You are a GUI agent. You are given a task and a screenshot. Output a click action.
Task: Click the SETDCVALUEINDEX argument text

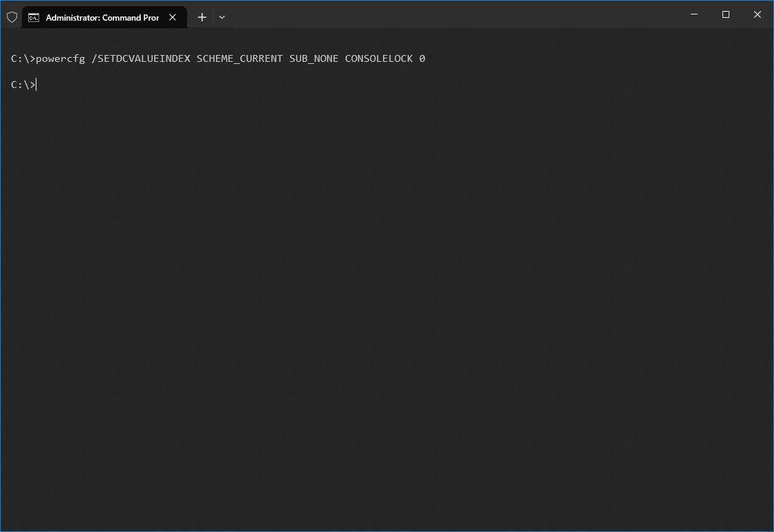pos(142,58)
